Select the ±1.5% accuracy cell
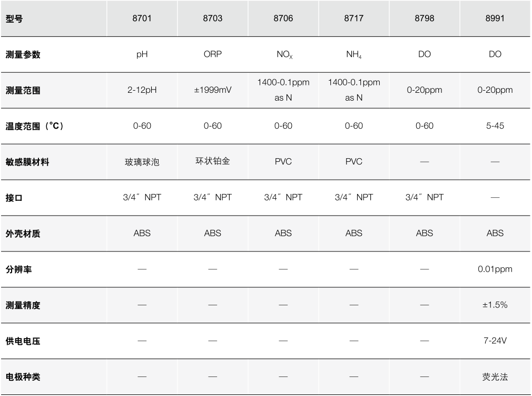 click(x=495, y=305)
